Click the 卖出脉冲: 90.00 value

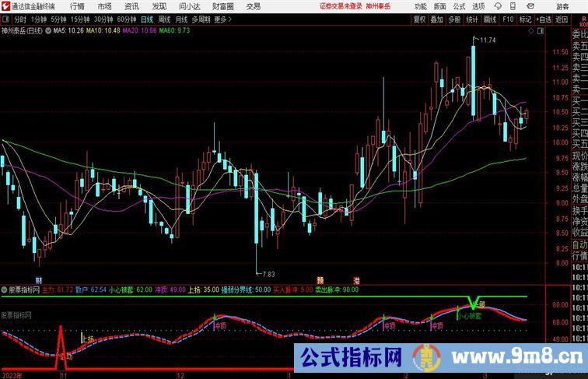[337, 290]
